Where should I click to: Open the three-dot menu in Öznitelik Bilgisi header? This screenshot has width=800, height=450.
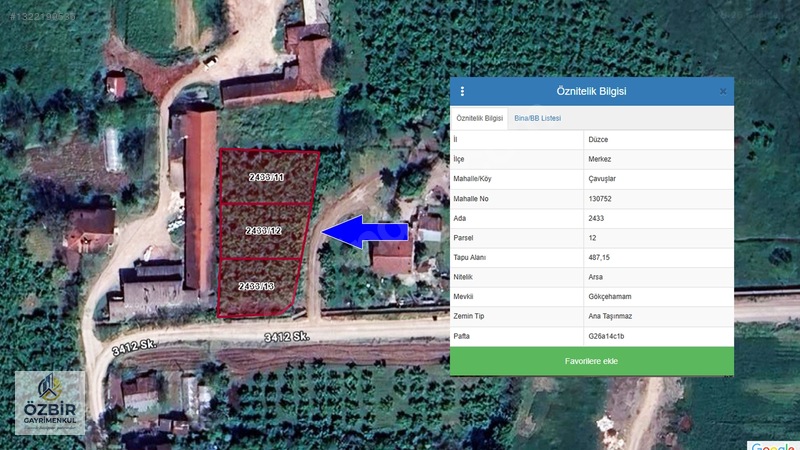click(x=462, y=91)
